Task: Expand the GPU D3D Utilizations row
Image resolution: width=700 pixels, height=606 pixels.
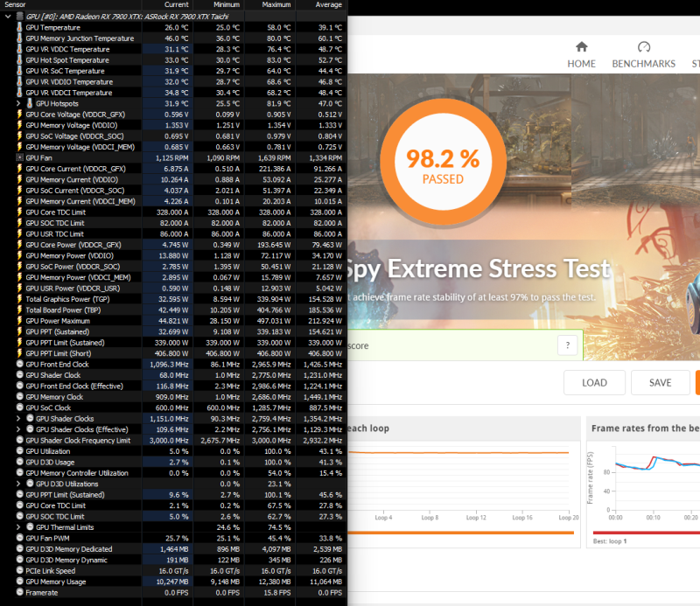Action: pyautogui.click(x=18, y=484)
